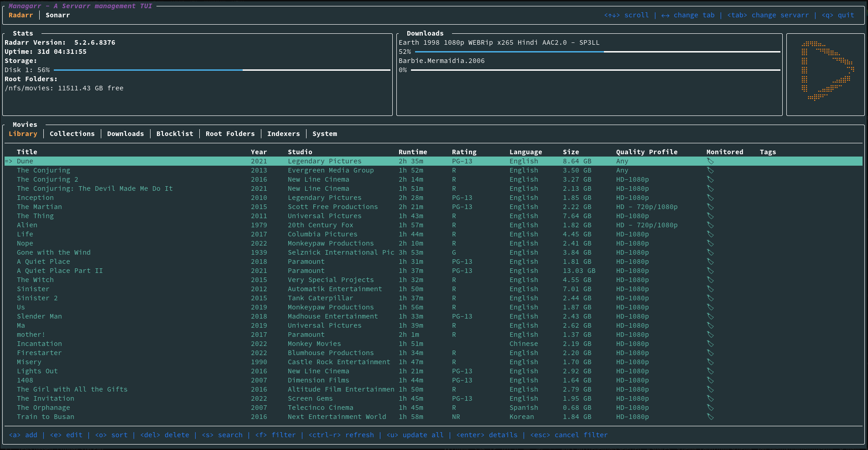Open the Collections tab
Viewport: 868px width, 450px height.
point(72,133)
